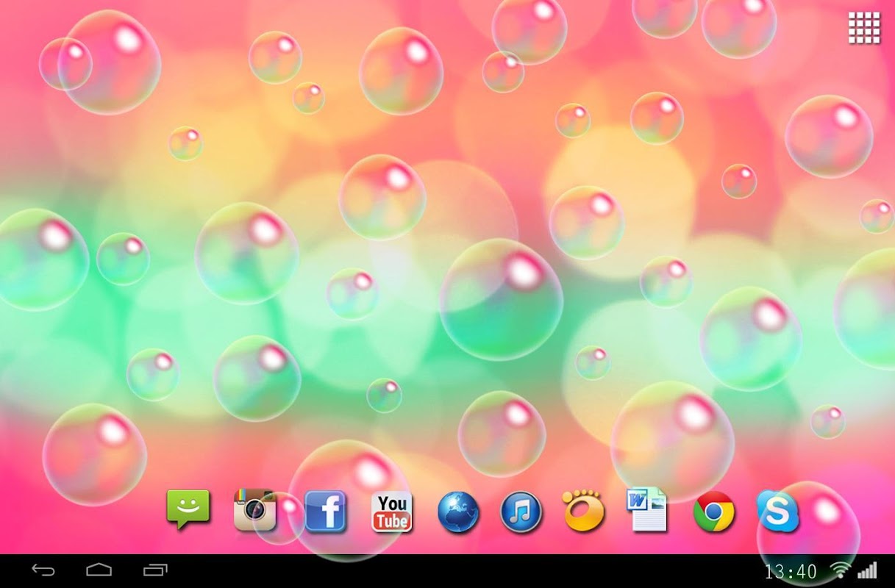Launch Google Chrome
Image resolution: width=895 pixels, height=588 pixels.
714,512
